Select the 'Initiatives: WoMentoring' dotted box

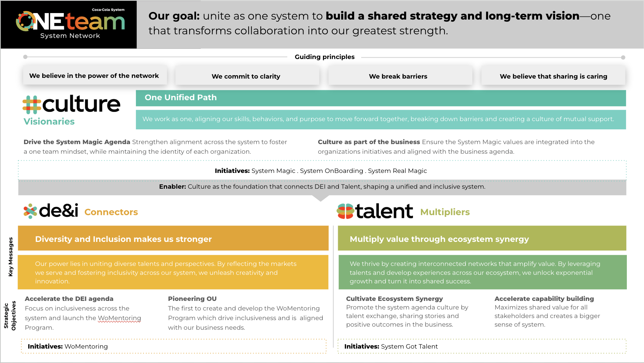[174, 346]
